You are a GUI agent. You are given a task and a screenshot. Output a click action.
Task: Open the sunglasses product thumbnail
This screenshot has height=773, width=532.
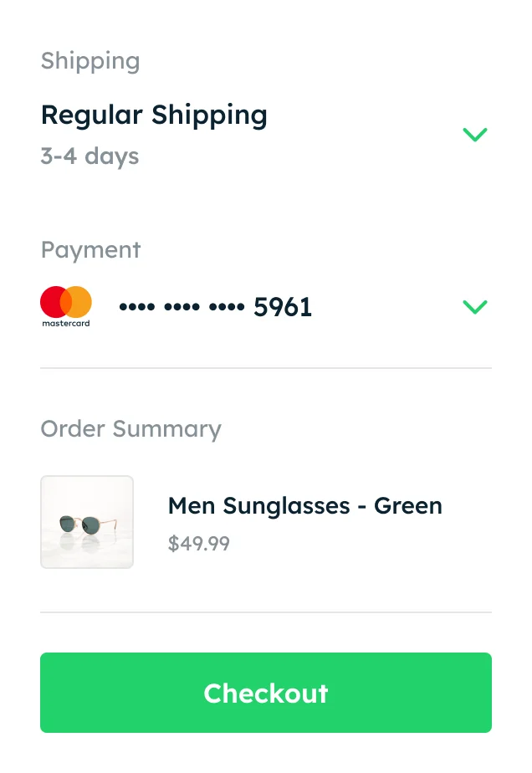tap(87, 522)
